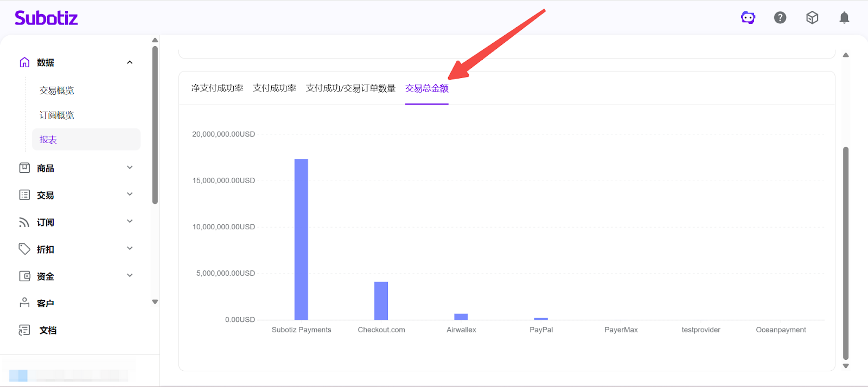Click the Subotiz logo

(x=46, y=18)
